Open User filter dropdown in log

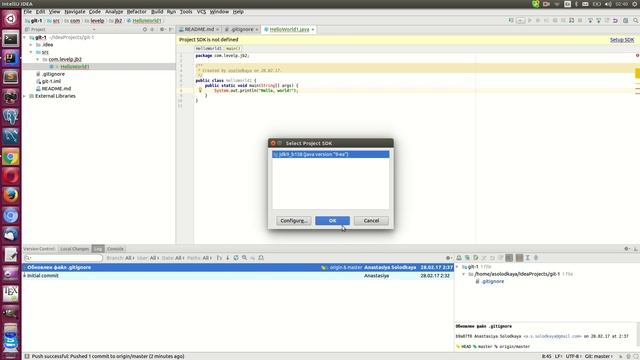click(x=148, y=258)
